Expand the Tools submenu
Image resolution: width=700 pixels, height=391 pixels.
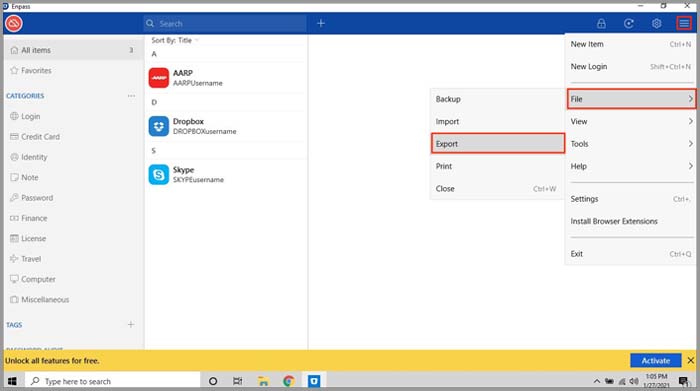[631, 144]
